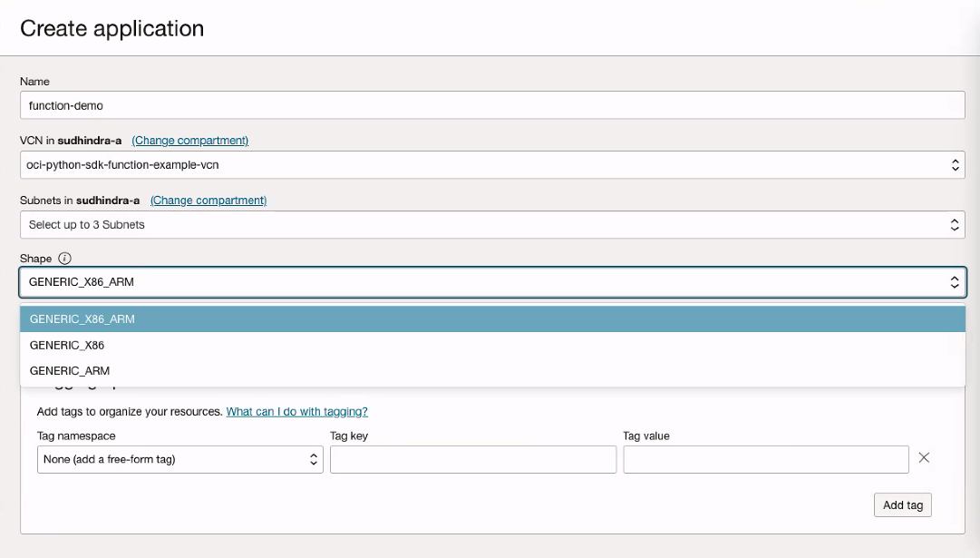The height and width of the screenshot is (558, 980).
Task: Click the chevron icon on the Shape field
Action: 955,282
